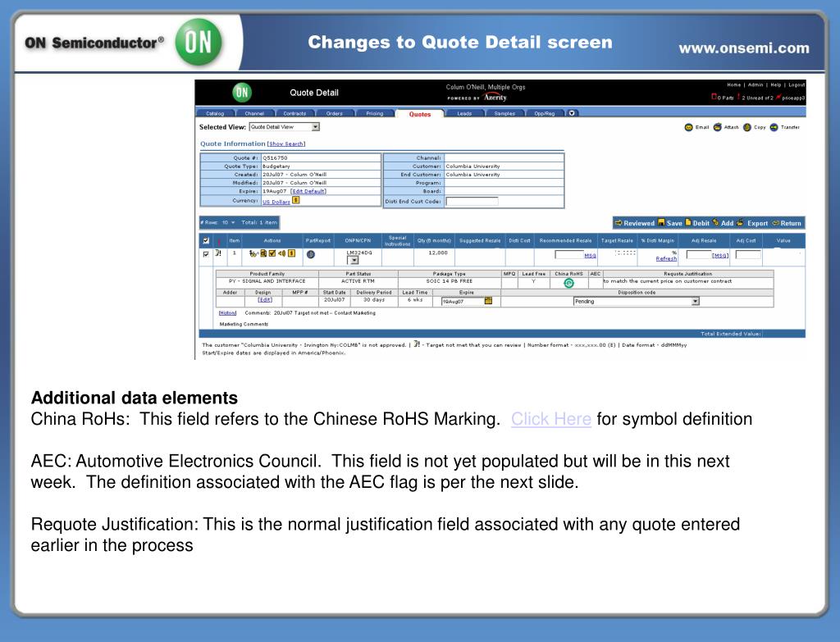Click the 'Click Here' symbol definition link

pos(550,419)
